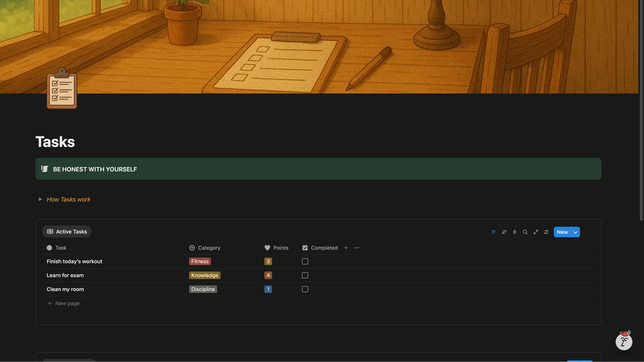Click the blue New button
Viewport: 644px width, 362px height.
562,232
